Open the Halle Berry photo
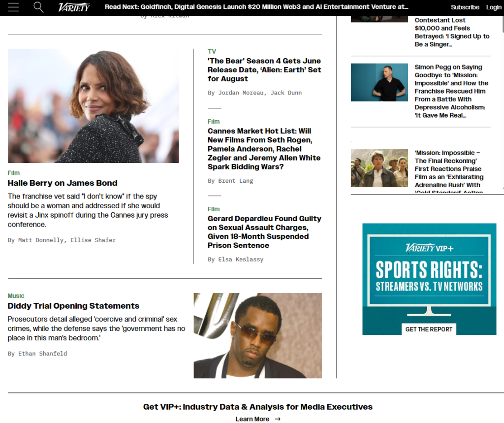This screenshot has width=504, height=423. [x=94, y=106]
